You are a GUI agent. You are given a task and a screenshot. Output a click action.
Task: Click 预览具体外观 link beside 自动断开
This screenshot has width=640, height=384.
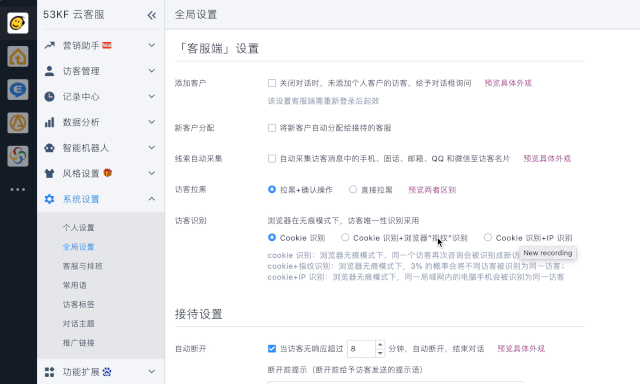tap(521, 349)
